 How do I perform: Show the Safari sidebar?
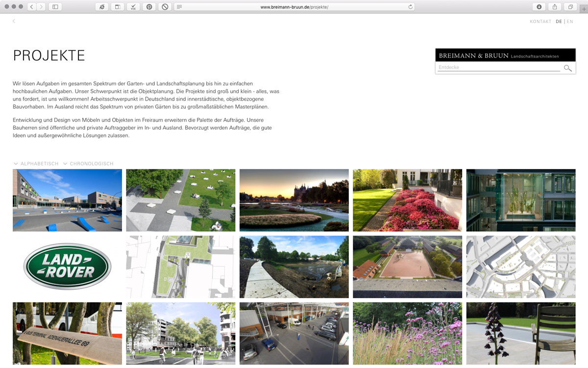(x=55, y=7)
